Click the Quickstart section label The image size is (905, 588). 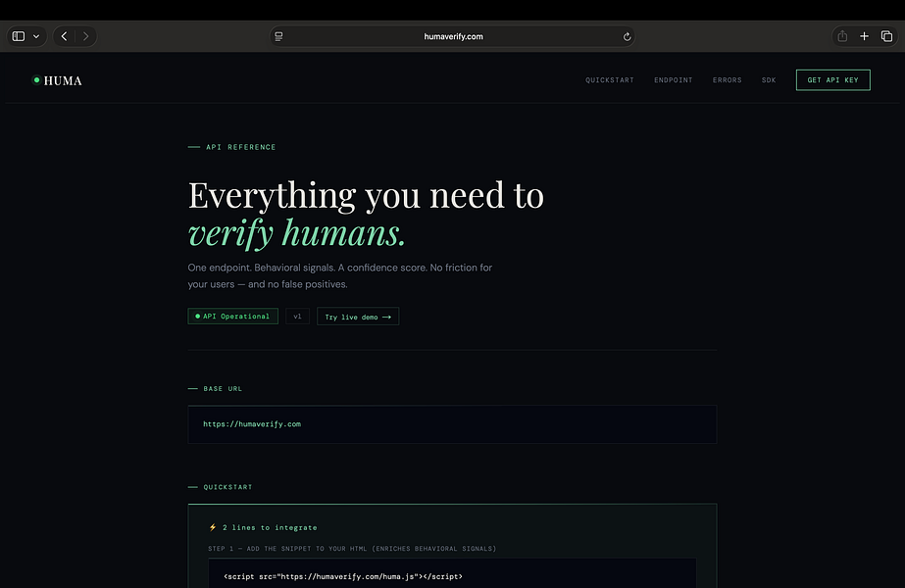coord(227,487)
